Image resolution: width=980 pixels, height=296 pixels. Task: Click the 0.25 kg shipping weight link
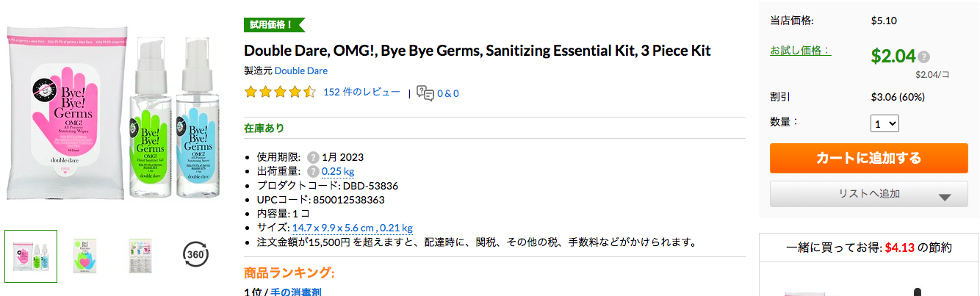[338, 171]
